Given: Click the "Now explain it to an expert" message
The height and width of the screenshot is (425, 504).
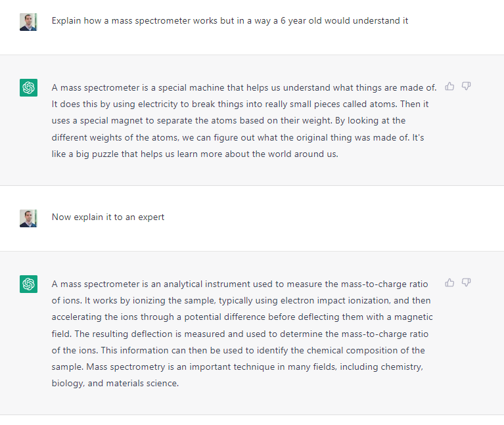Looking at the screenshot, I should point(108,217).
